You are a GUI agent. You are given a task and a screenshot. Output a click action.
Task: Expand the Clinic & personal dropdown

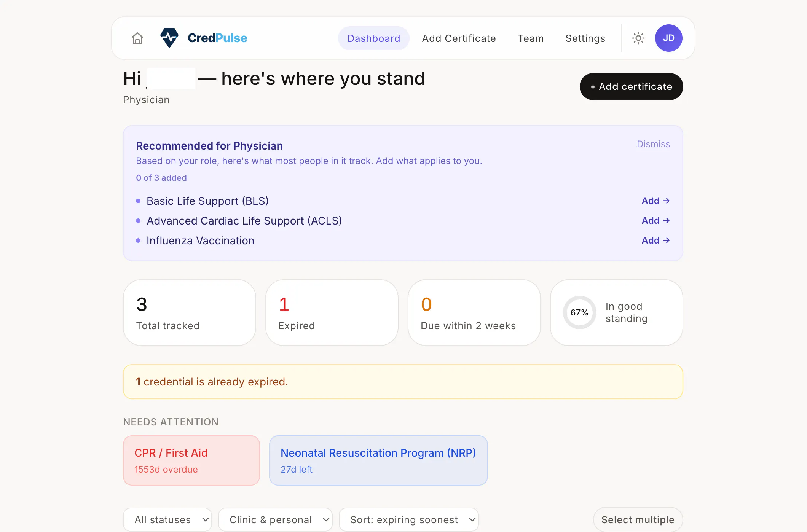275,520
